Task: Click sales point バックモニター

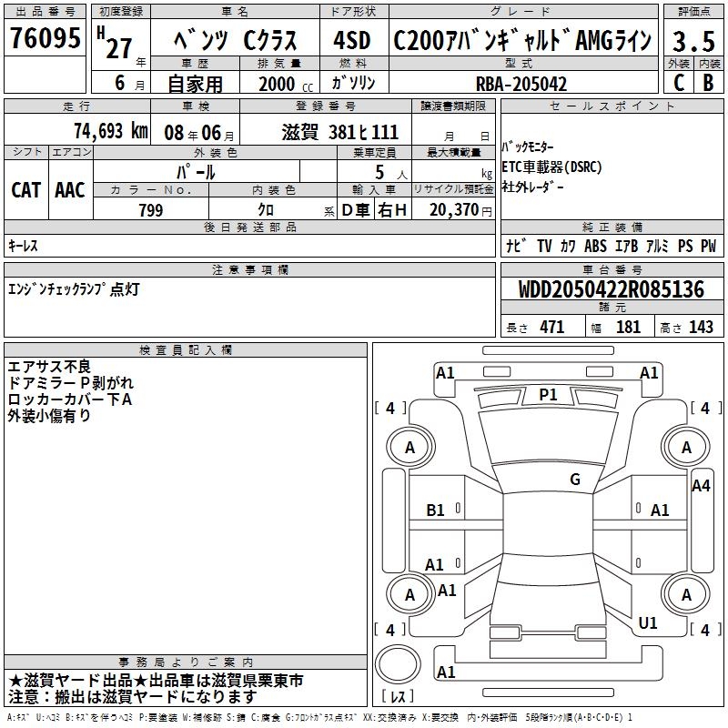Action: click(528, 147)
